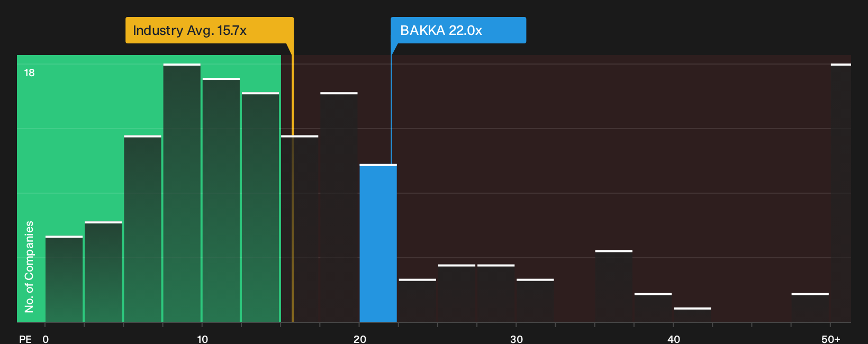Click the No. of Companies axis label
868x344 pixels.
(x=29, y=266)
